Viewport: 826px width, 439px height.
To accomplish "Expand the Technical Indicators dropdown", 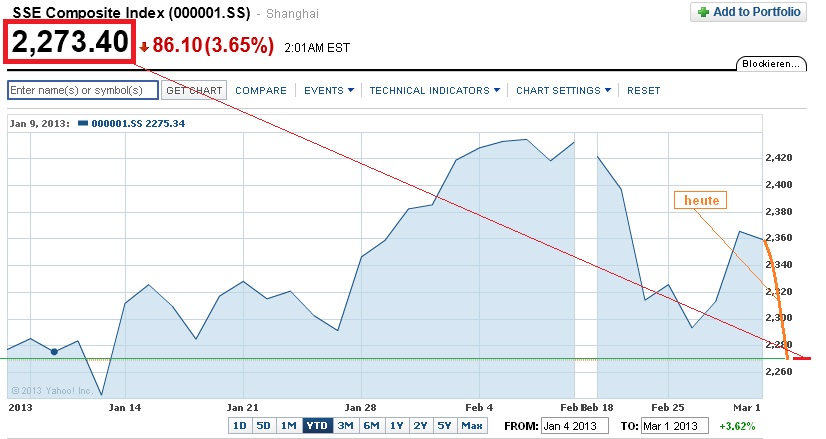I will tap(435, 90).
